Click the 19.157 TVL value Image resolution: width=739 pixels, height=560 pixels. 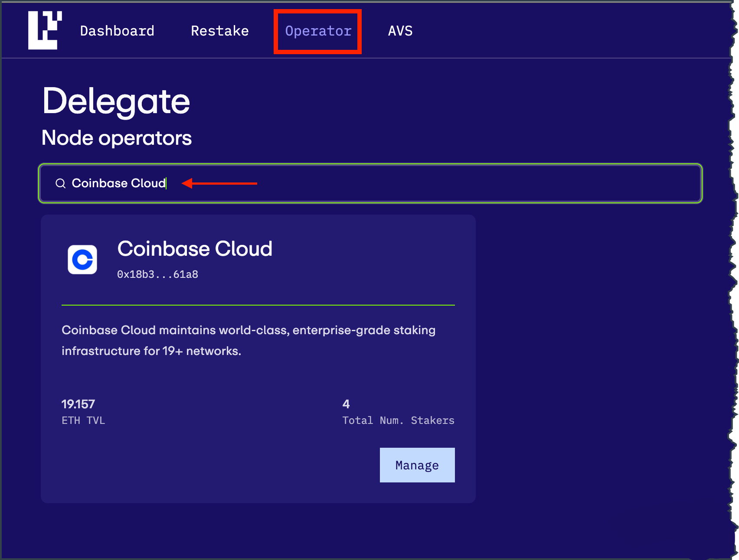[x=78, y=404]
